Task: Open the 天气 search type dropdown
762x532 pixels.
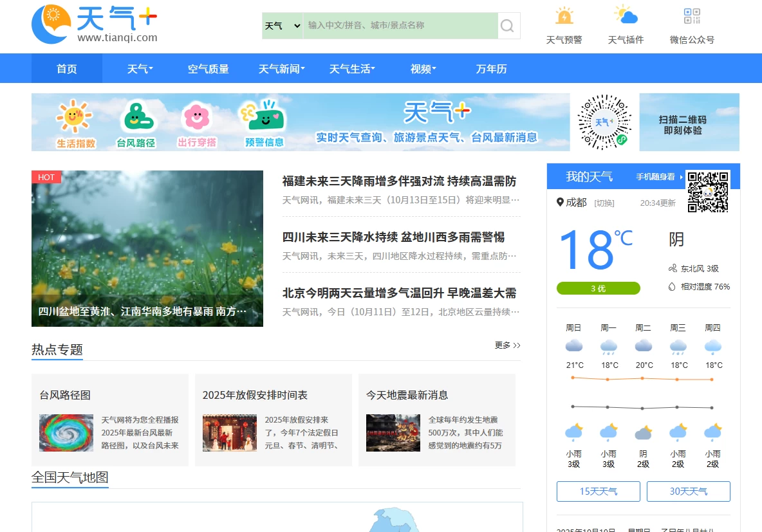Action: 283,26
